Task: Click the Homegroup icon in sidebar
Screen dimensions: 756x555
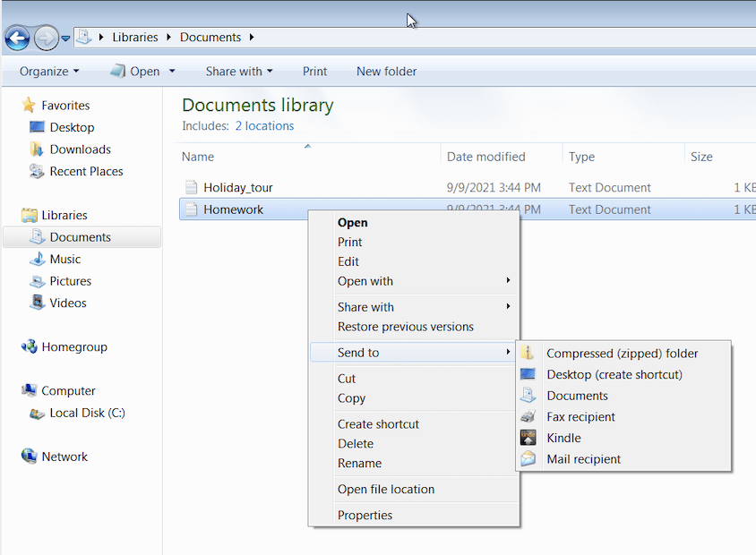Action: (29, 347)
